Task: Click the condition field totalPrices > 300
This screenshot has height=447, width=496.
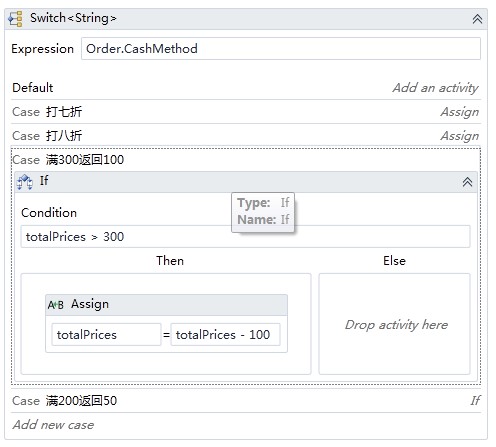Action: tap(245, 237)
